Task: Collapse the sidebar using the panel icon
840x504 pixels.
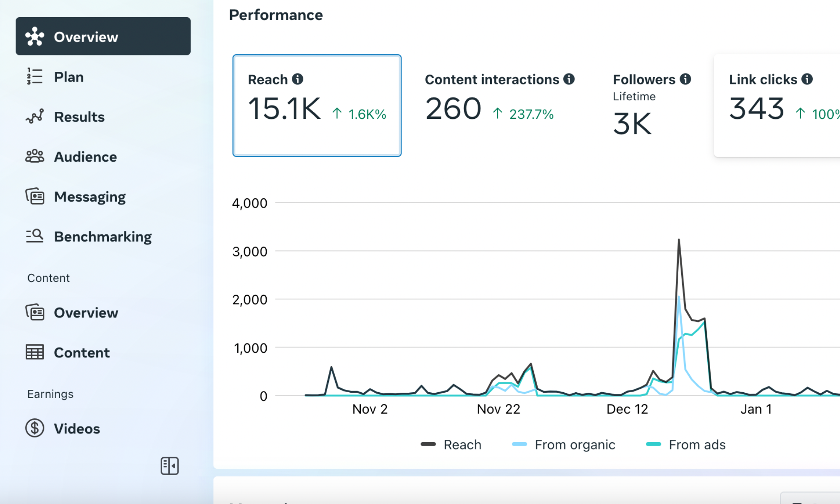Action: tap(170, 466)
